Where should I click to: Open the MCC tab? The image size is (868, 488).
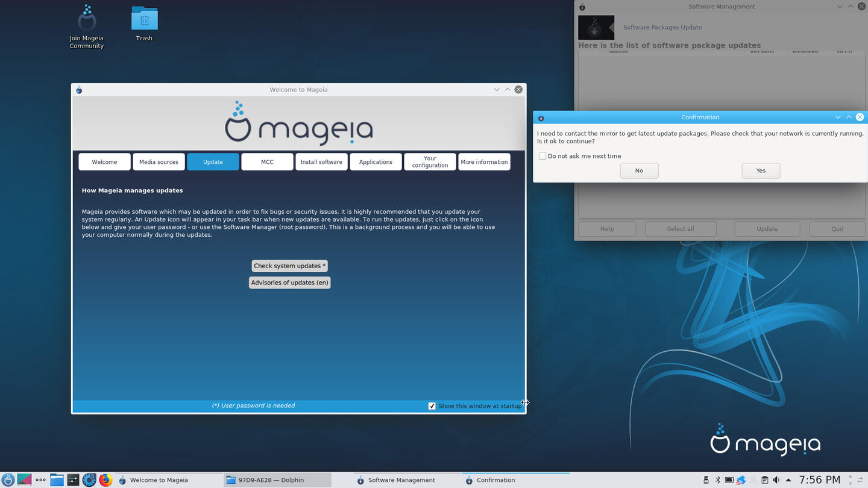coord(267,162)
